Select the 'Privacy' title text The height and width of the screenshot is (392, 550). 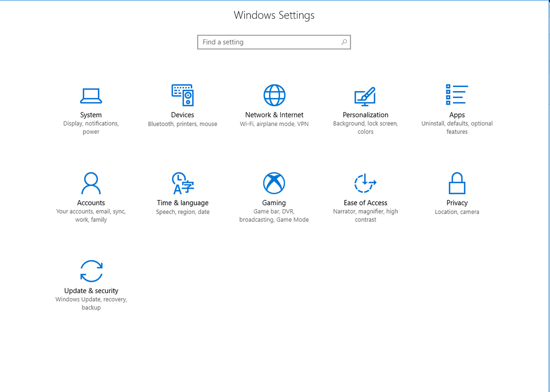tap(457, 203)
